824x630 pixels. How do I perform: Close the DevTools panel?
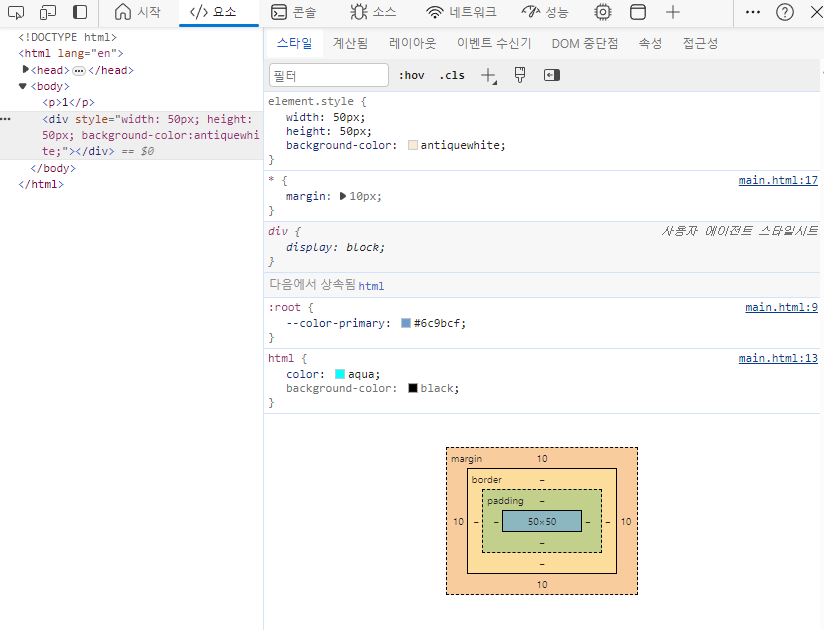point(817,12)
